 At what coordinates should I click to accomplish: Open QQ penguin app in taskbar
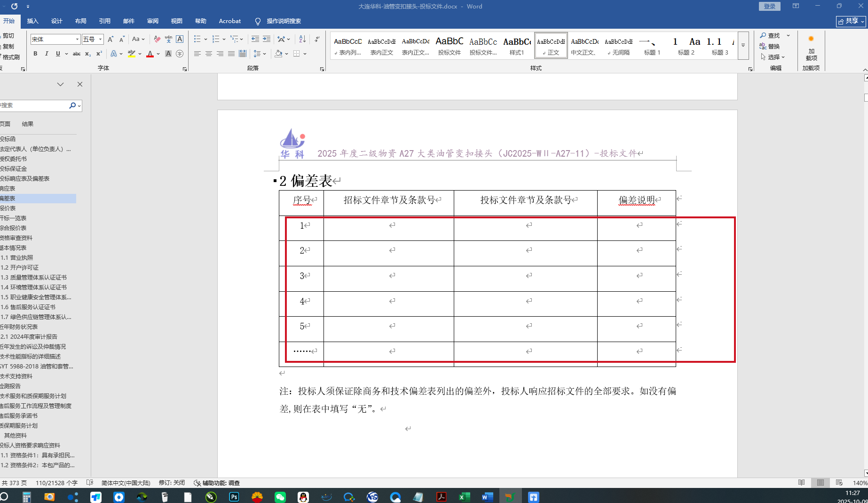coord(303,497)
